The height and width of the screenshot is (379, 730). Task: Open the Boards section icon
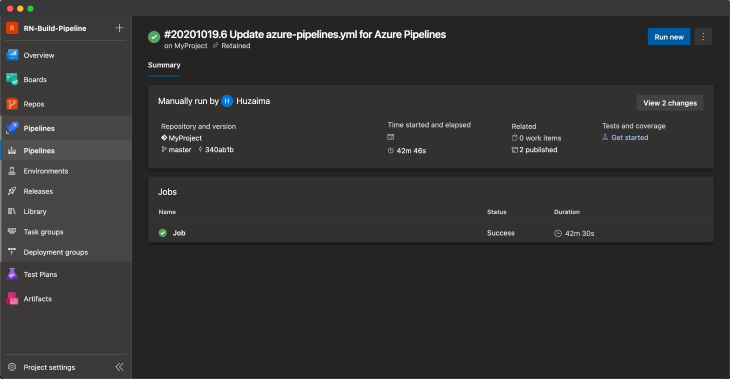[12, 80]
